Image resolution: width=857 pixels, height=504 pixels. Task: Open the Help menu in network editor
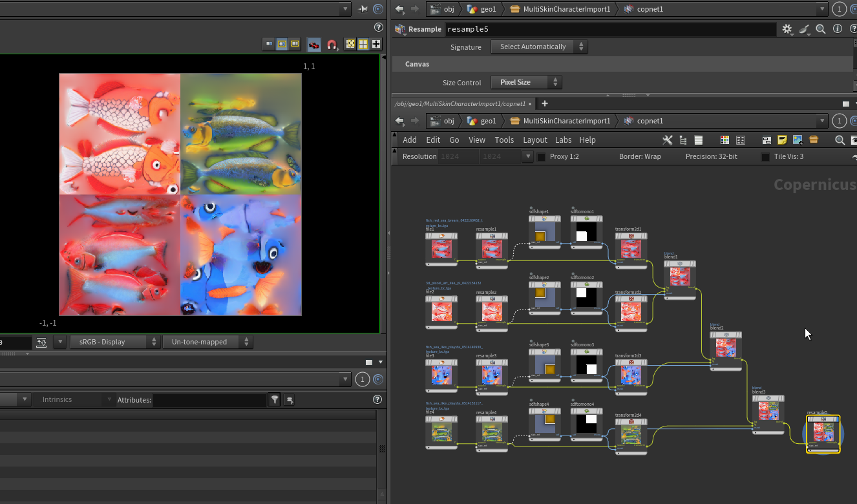(587, 140)
